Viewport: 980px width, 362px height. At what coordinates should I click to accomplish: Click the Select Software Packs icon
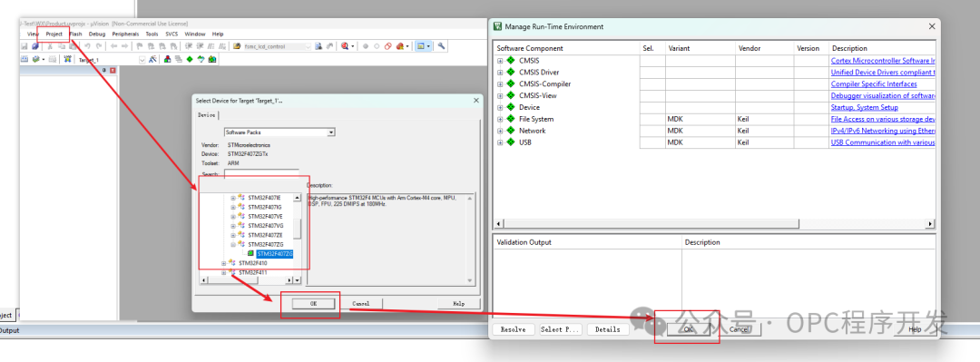[201, 59]
